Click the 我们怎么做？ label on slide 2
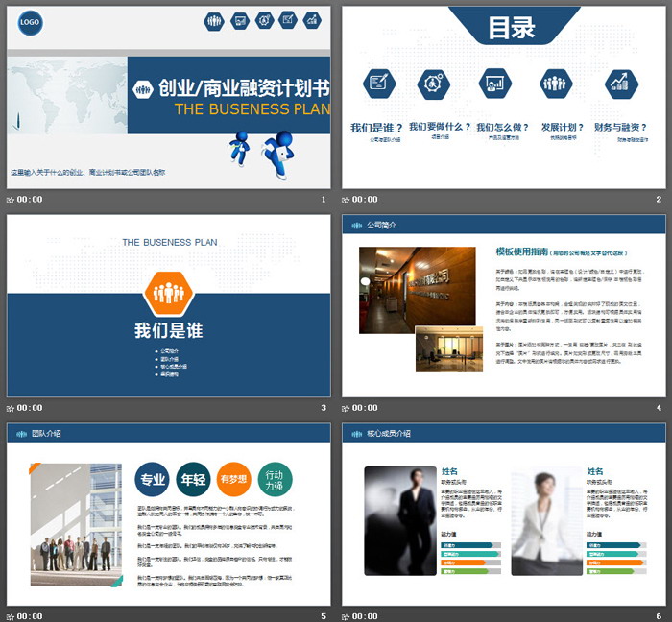This screenshot has height=622, width=672. (x=502, y=128)
